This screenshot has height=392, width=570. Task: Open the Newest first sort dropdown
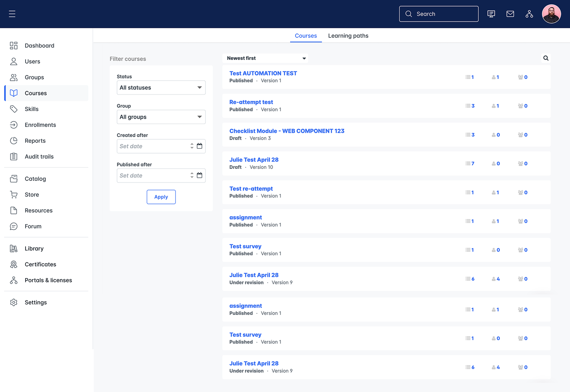click(x=265, y=58)
